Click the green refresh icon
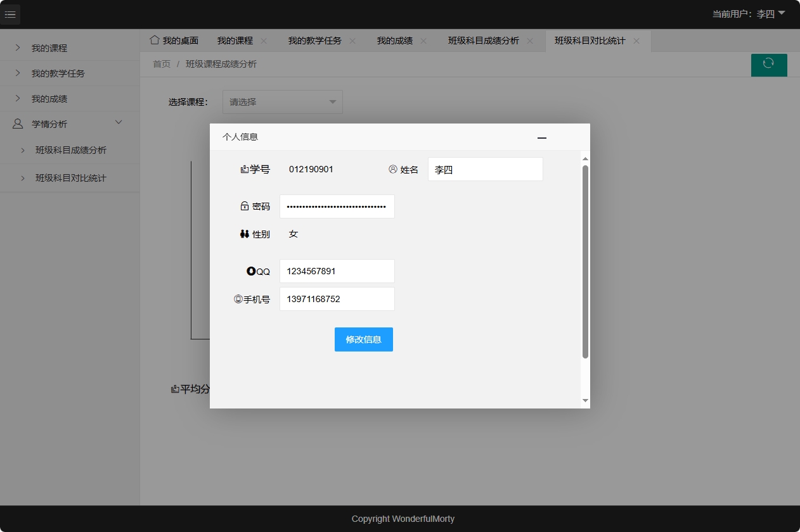Image resolution: width=800 pixels, height=532 pixels. (769, 65)
